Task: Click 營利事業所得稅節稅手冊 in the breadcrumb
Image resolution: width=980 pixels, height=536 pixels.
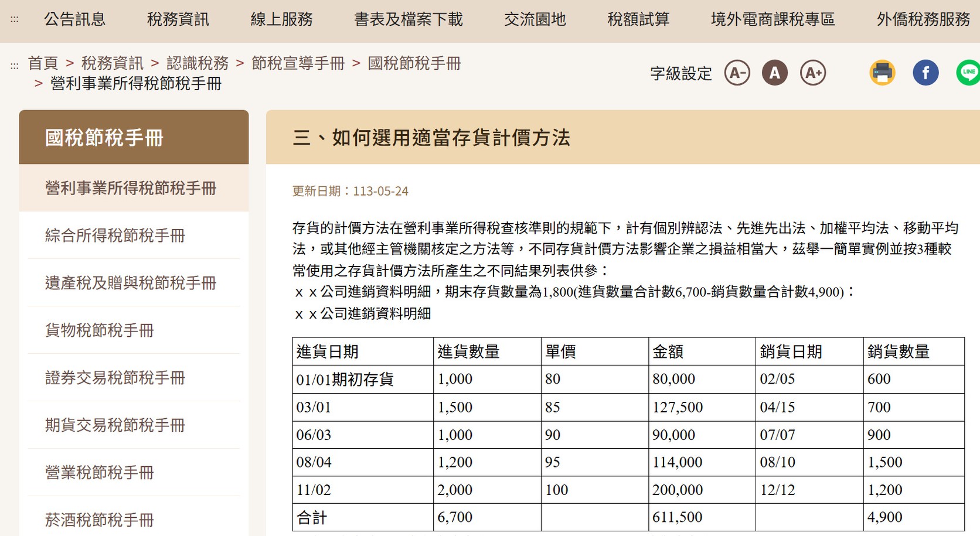Action: 136,84
